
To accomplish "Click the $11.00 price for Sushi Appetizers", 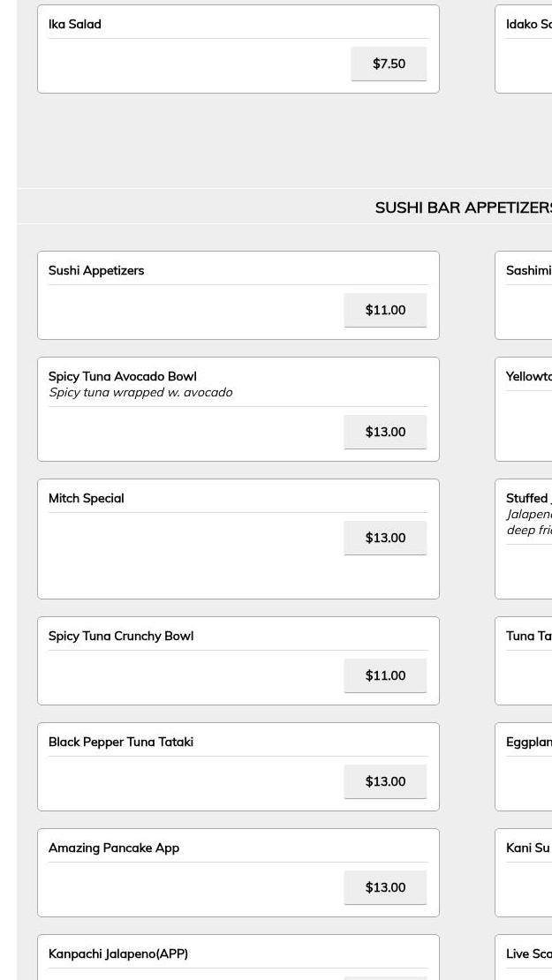I will (x=385, y=310).
